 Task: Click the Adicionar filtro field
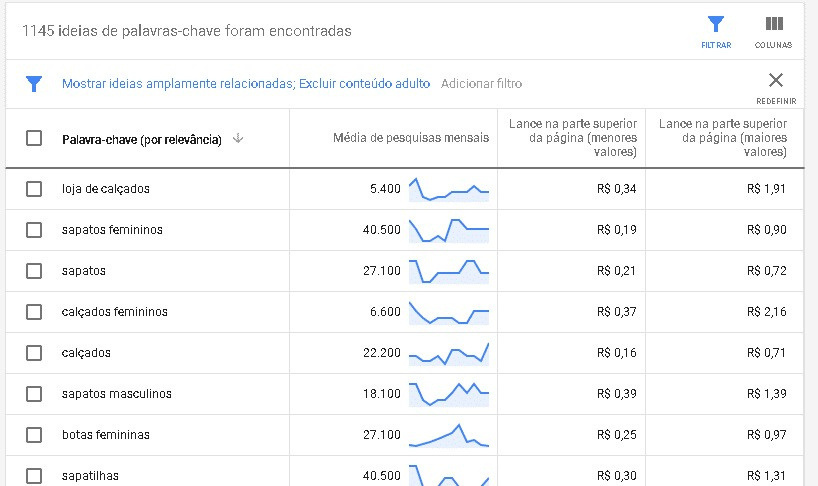pos(481,84)
